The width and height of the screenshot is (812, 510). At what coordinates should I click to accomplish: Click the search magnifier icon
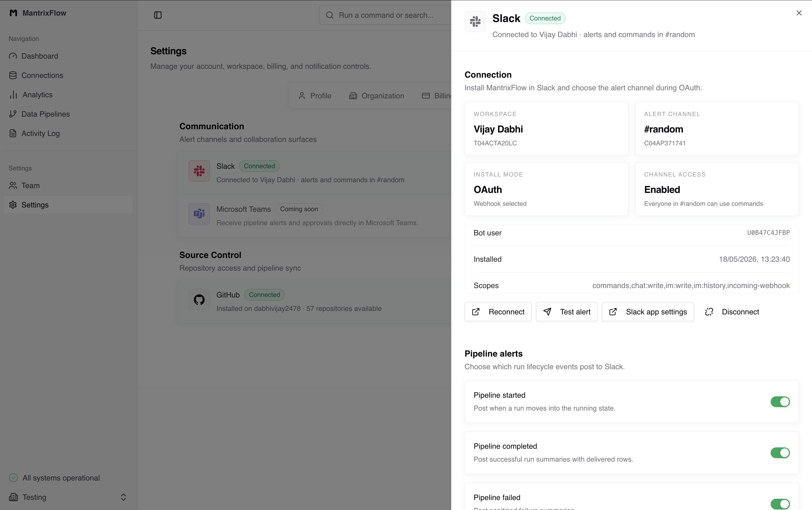click(330, 15)
